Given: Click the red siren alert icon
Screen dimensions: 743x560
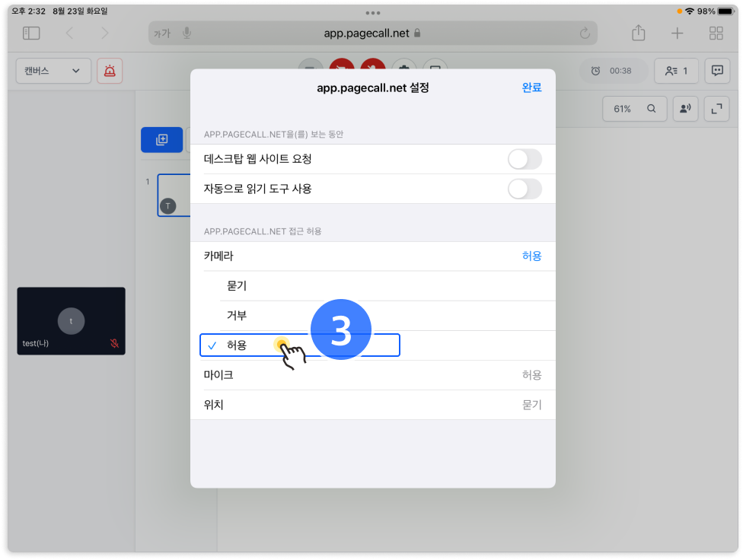Looking at the screenshot, I should [110, 71].
